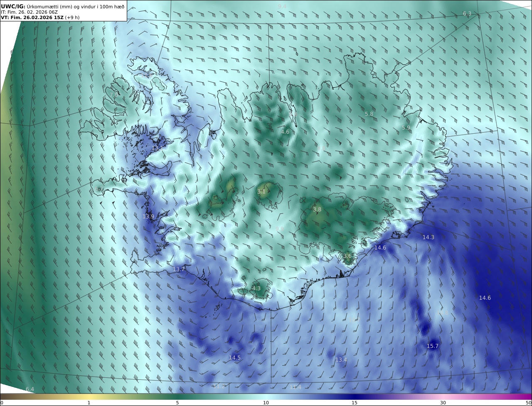532x406 pixels.
Task: Click the 11.2 value label
Action: tap(219, 386)
